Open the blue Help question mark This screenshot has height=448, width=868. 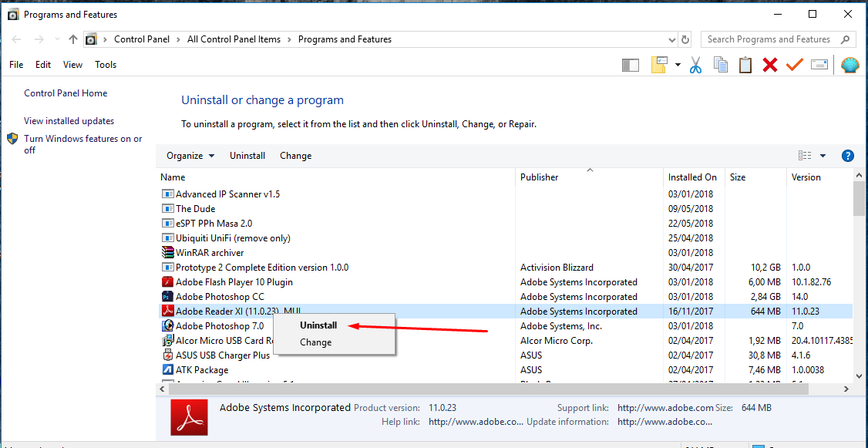pyautogui.click(x=847, y=156)
